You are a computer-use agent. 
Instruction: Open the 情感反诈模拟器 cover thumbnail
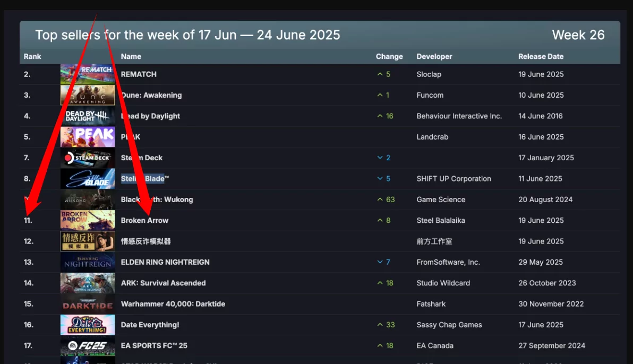tap(88, 241)
